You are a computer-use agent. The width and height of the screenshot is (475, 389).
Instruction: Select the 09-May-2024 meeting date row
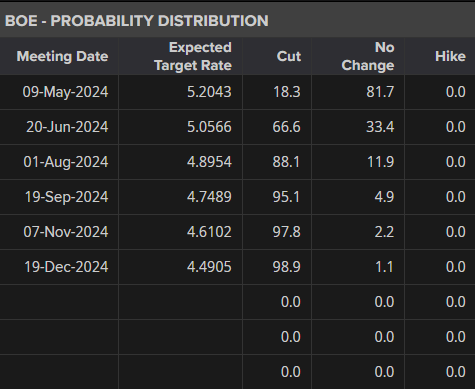[x=237, y=92]
